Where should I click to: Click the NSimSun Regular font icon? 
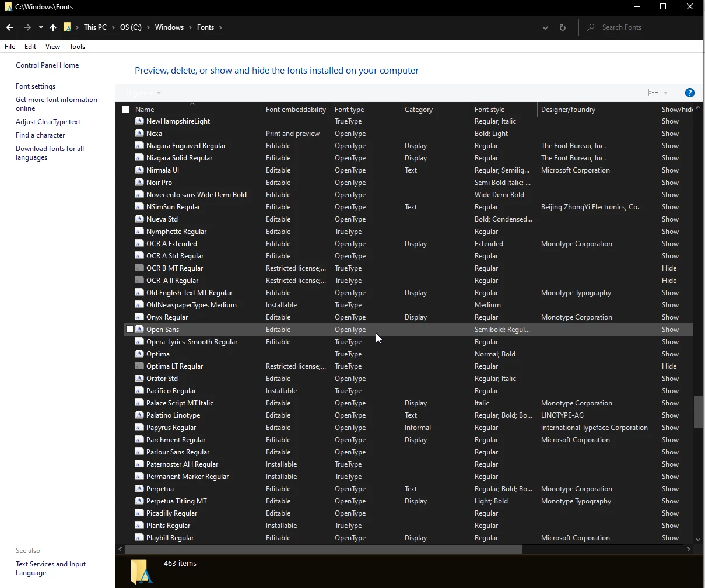click(139, 207)
